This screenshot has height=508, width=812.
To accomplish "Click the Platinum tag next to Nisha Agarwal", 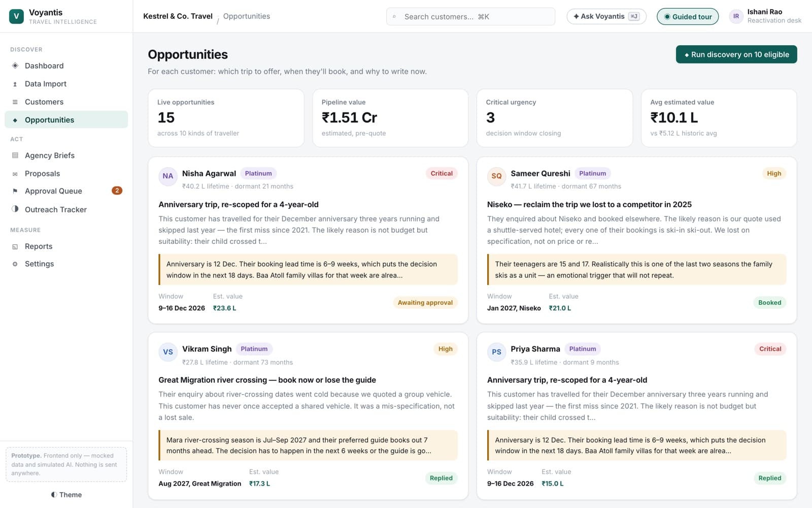I will 258,173.
